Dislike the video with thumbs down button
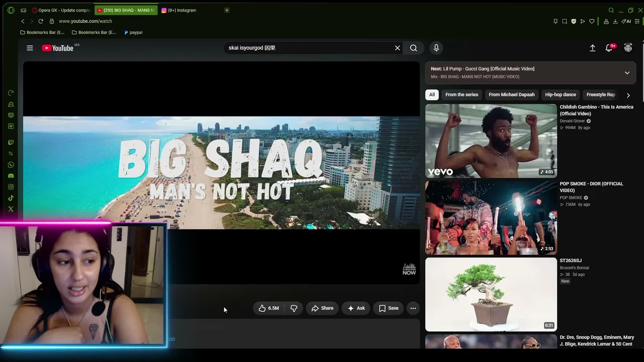The width and height of the screenshot is (644, 362). [294, 308]
